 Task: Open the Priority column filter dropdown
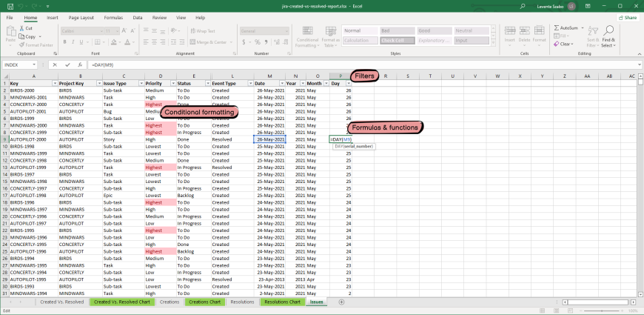tap(173, 84)
